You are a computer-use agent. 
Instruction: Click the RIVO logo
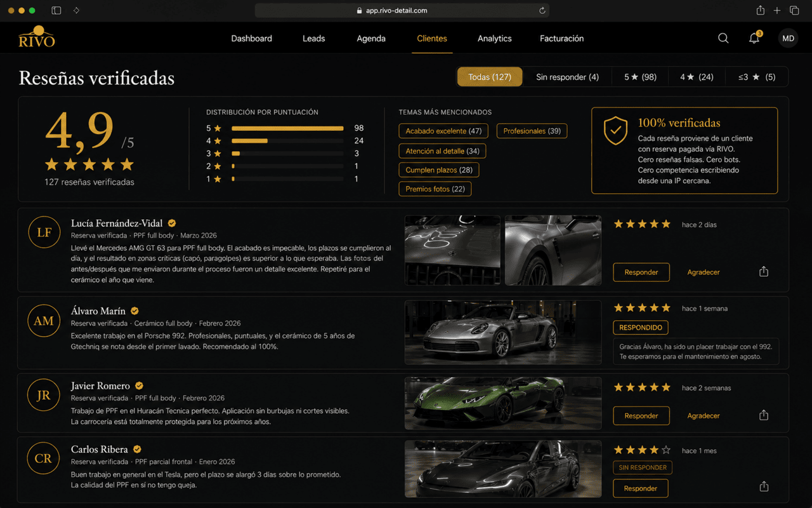pos(37,37)
